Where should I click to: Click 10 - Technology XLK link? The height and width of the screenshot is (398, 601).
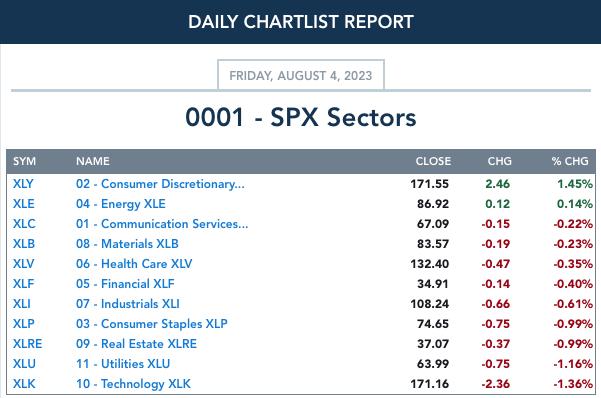pos(133,383)
